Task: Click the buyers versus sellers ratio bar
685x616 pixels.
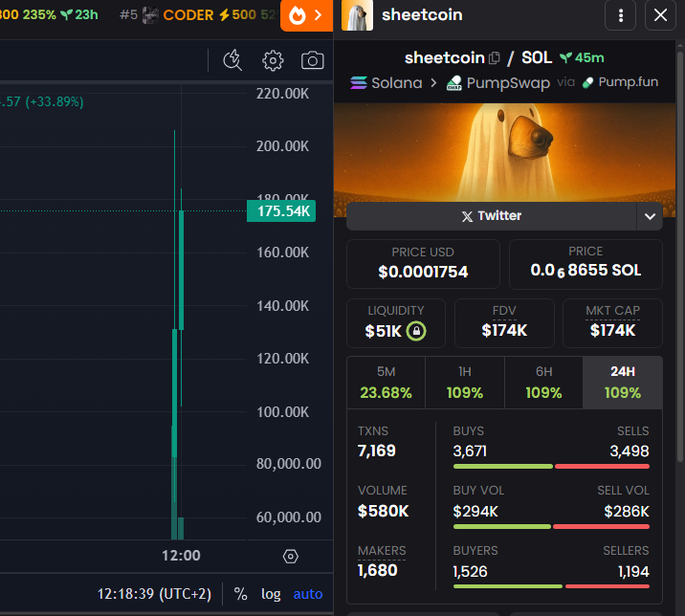Action: [x=551, y=586]
